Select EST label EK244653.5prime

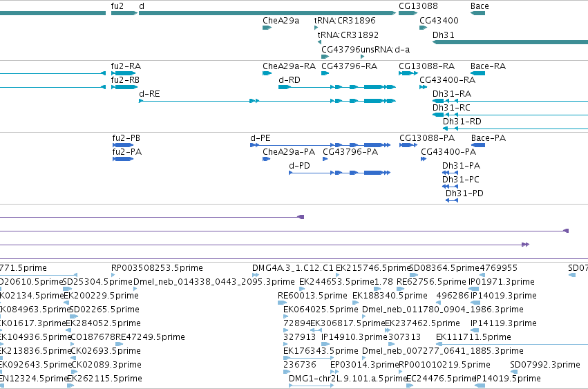(336, 282)
